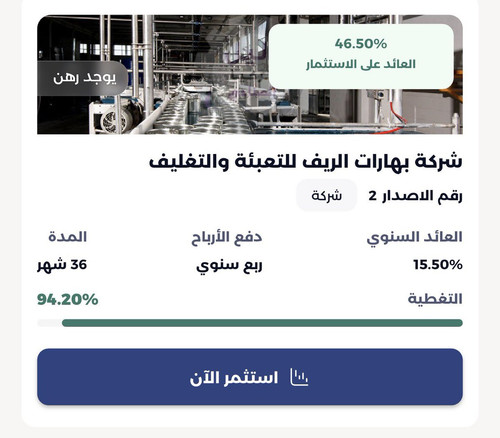The height and width of the screenshot is (438, 500).
Task: Click the التغطية label
Action: tap(435, 299)
